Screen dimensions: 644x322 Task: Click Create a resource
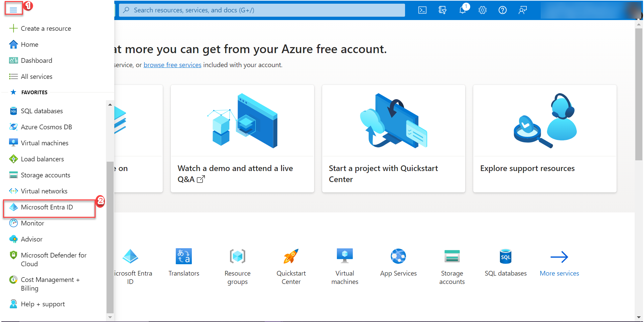click(x=46, y=28)
